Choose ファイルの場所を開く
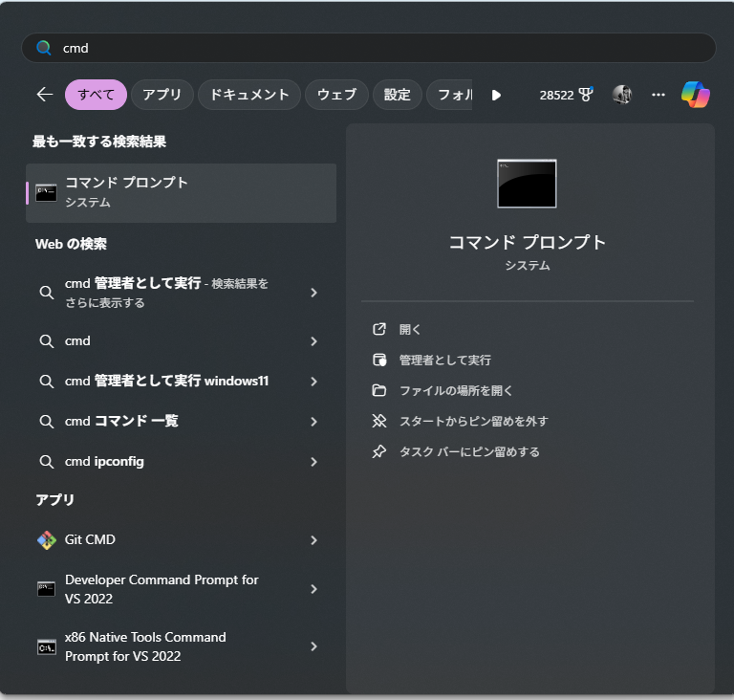Viewport: 734px width, 700px height. [456, 390]
